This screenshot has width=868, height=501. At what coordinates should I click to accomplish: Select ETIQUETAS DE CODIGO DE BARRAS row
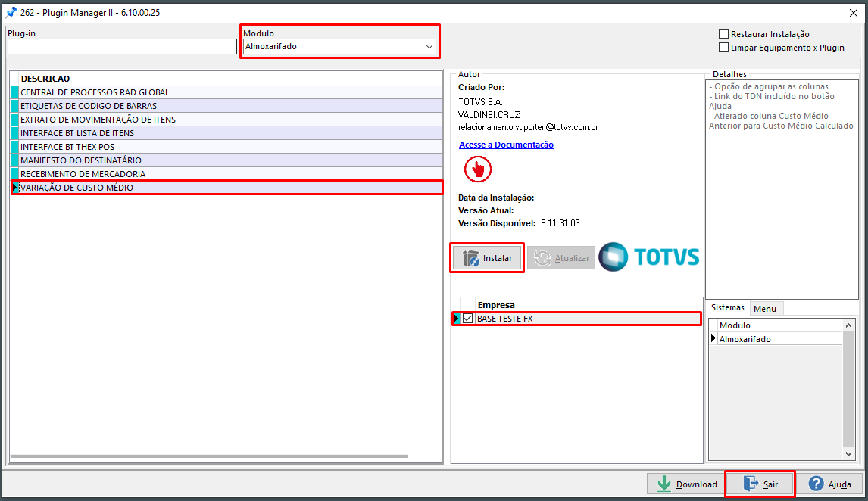point(226,106)
